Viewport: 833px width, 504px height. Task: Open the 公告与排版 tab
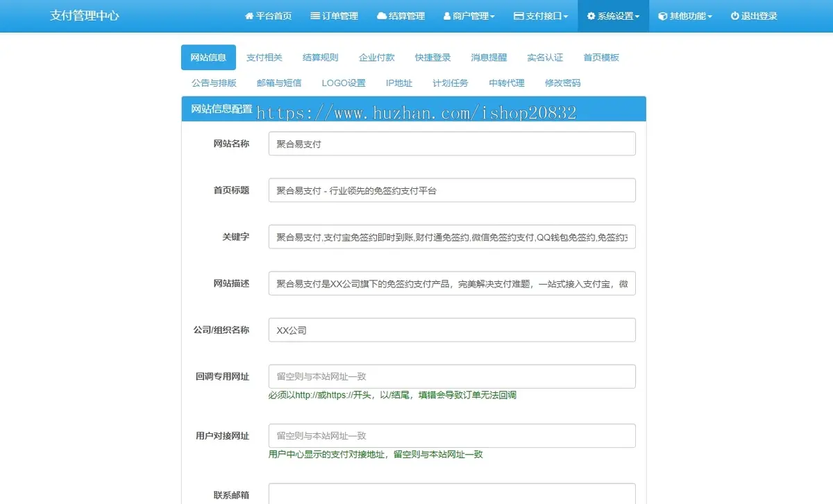pos(214,83)
